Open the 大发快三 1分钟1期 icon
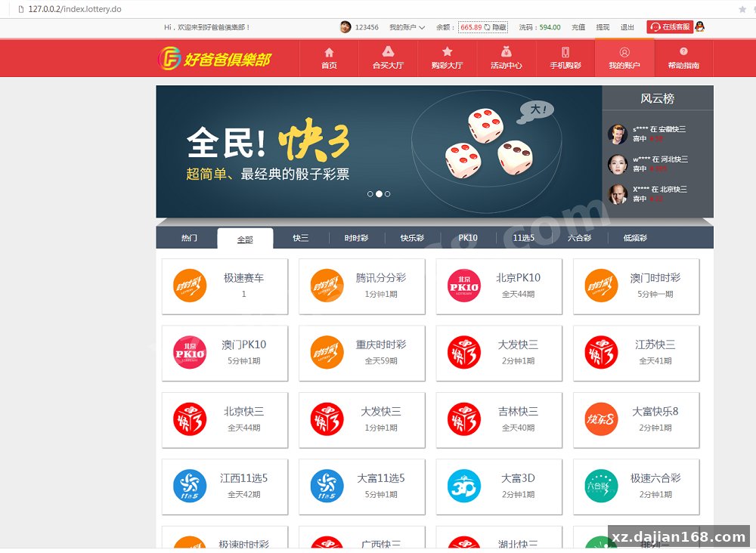This screenshot has height=553, width=756. coord(327,419)
